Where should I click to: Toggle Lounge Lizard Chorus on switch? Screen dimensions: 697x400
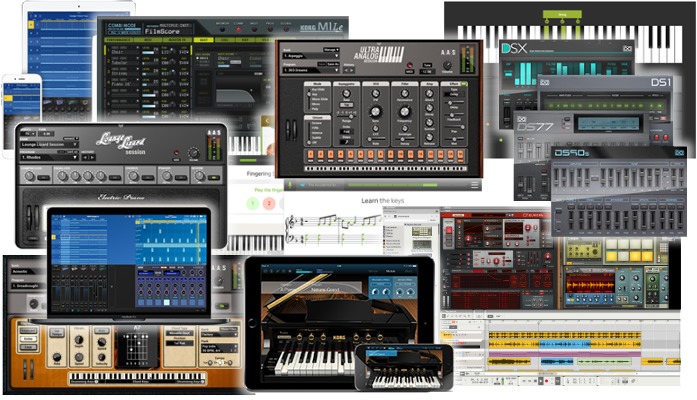tap(148, 178)
